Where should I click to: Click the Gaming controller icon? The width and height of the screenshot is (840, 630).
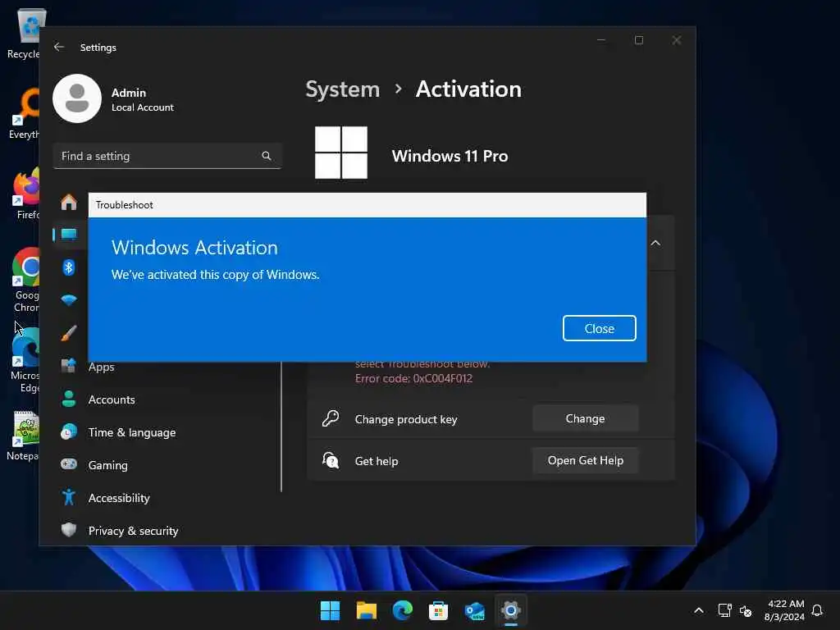click(x=69, y=464)
